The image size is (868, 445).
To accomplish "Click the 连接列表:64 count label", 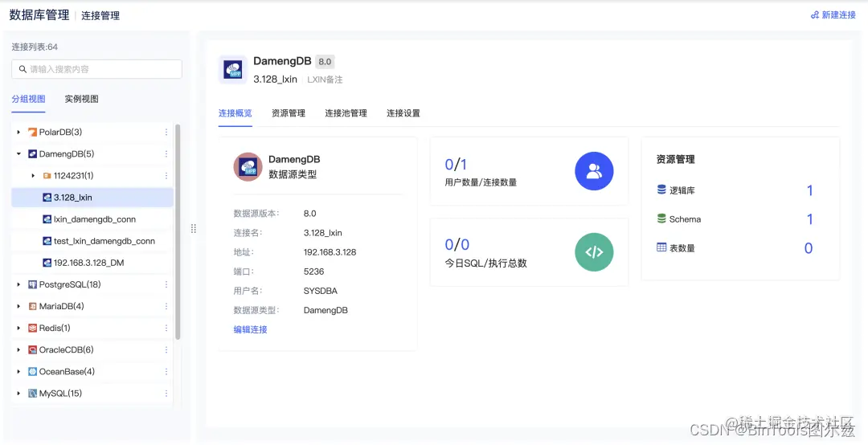I will click(x=35, y=47).
